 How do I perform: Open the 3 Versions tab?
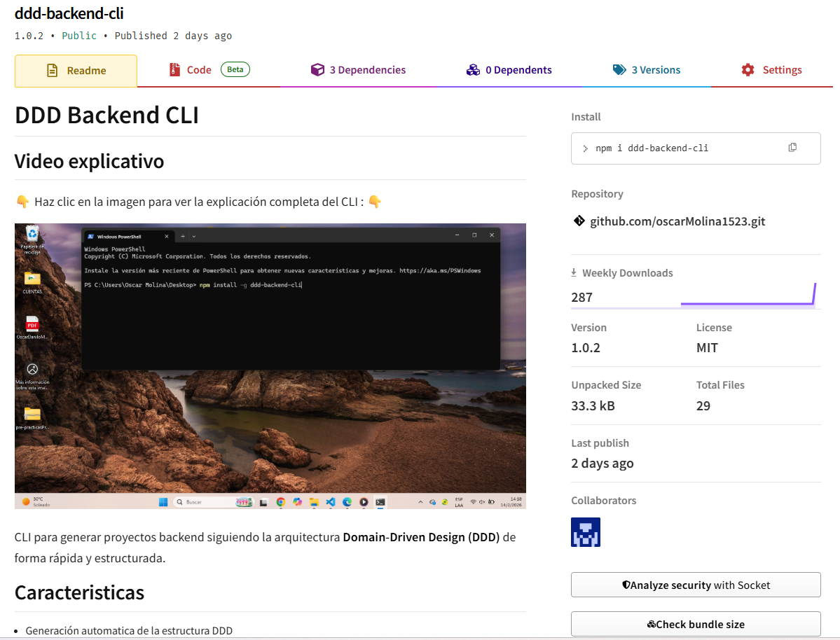pyautogui.click(x=647, y=70)
